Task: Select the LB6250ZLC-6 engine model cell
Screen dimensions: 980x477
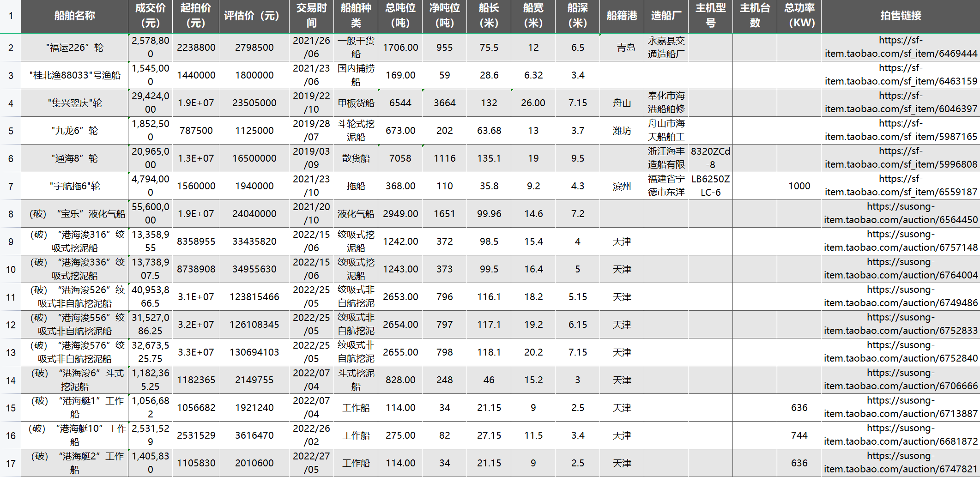Action: point(710,186)
